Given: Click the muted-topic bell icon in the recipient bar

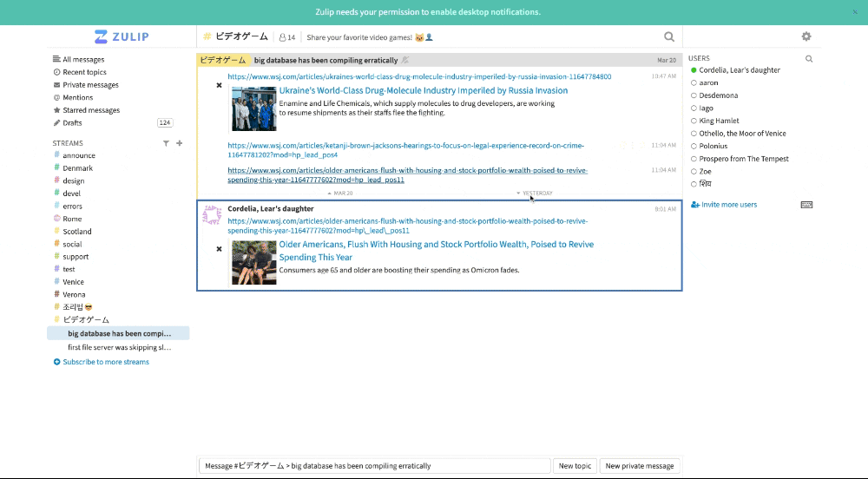Looking at the screenshot, I should (x=405, y=60).
